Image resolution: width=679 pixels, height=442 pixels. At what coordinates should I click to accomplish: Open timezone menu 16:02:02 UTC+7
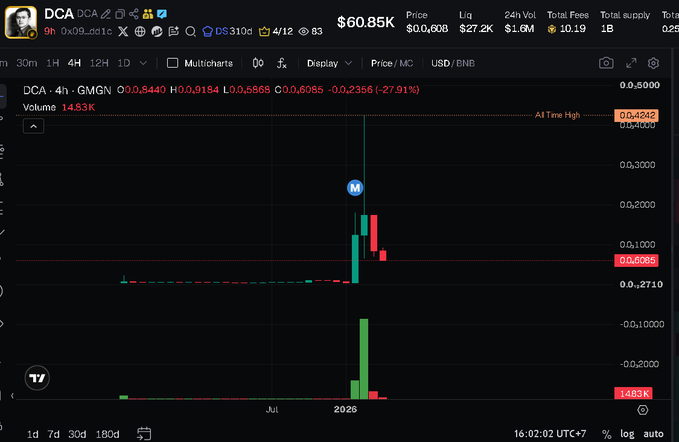coord(550,434)
